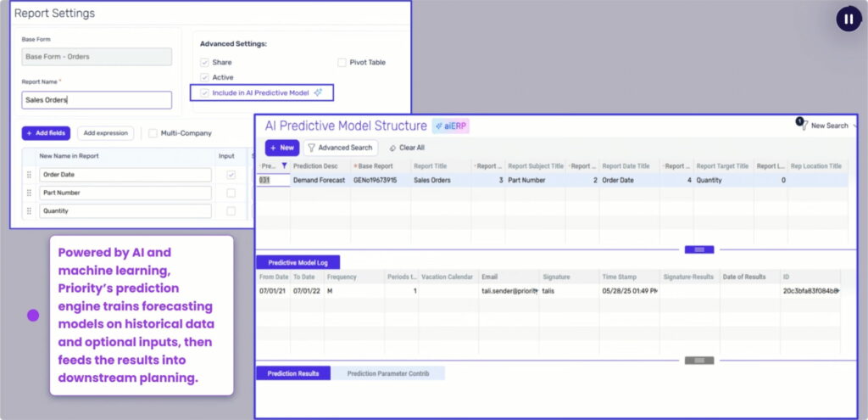Select the From Date cell 07/01/21
The height and width of the screenshot is (420, 868).
coord(272,290)
